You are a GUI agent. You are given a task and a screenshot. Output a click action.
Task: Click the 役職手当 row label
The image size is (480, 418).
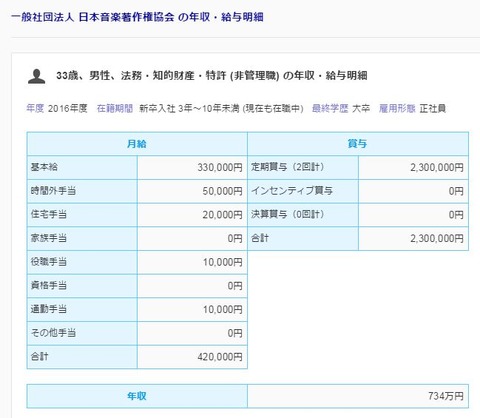pos(49,262)
